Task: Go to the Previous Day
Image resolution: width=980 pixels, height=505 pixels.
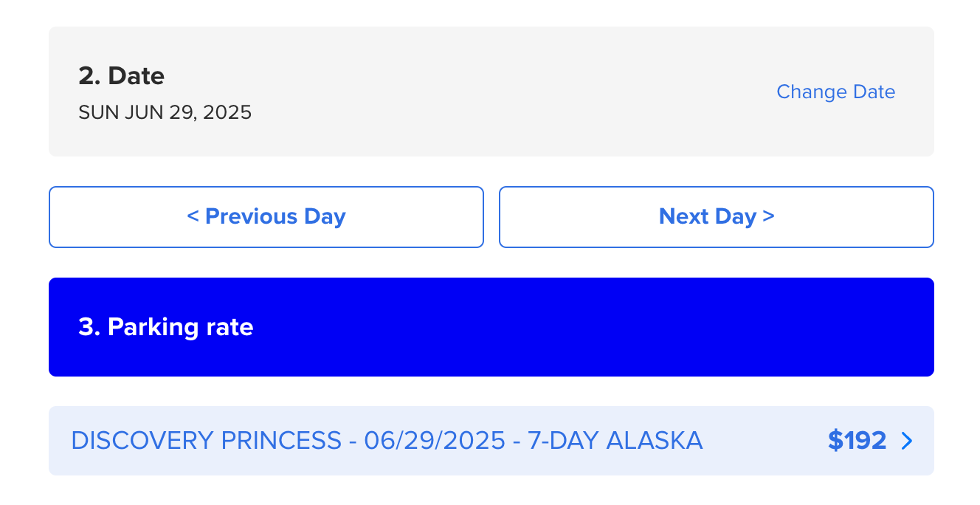Action: tap(266, 216)
